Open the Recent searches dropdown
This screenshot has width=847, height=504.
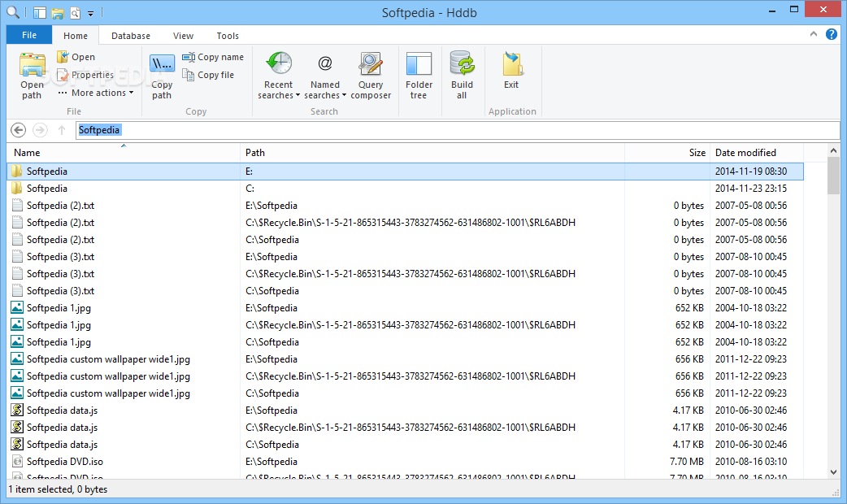pyautogui.click(x=279, y=75)
